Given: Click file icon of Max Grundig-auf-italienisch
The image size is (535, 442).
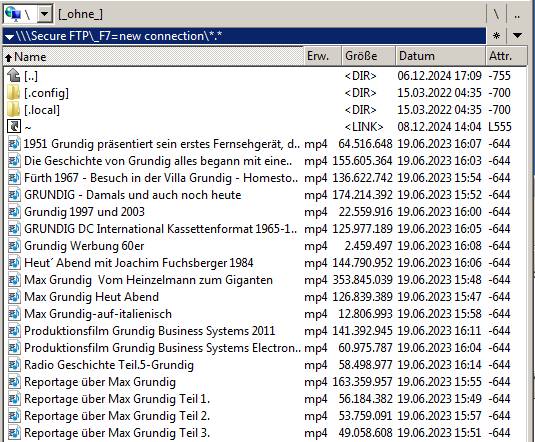Looking at the screenshot, I should pyautogui.click(x=14, y=314).
